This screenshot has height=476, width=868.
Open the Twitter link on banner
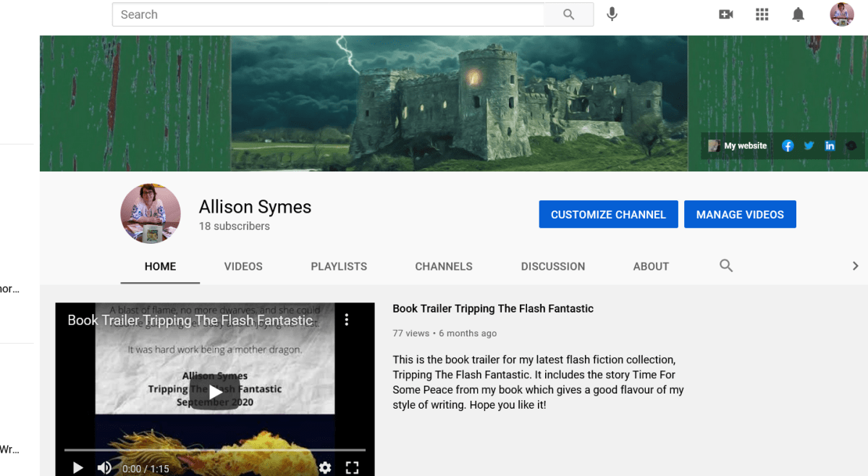pyautogui.click(x=809, y=145)
